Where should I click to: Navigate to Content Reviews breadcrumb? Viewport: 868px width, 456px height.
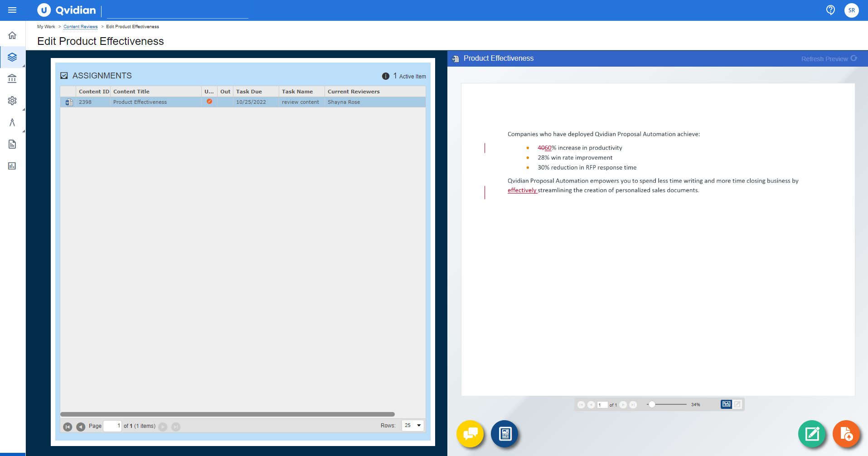coord(80,26)
